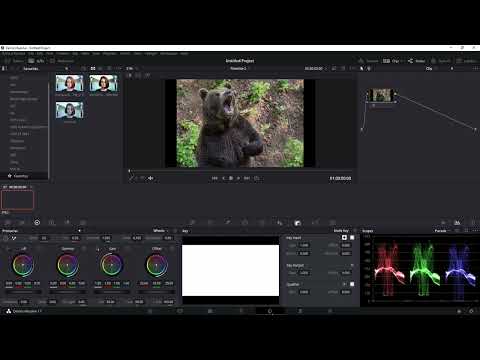Screen dimensions: 480x360
Task: Select clip 01 thumbnail in timeline
Action: (x=17, y=200)
